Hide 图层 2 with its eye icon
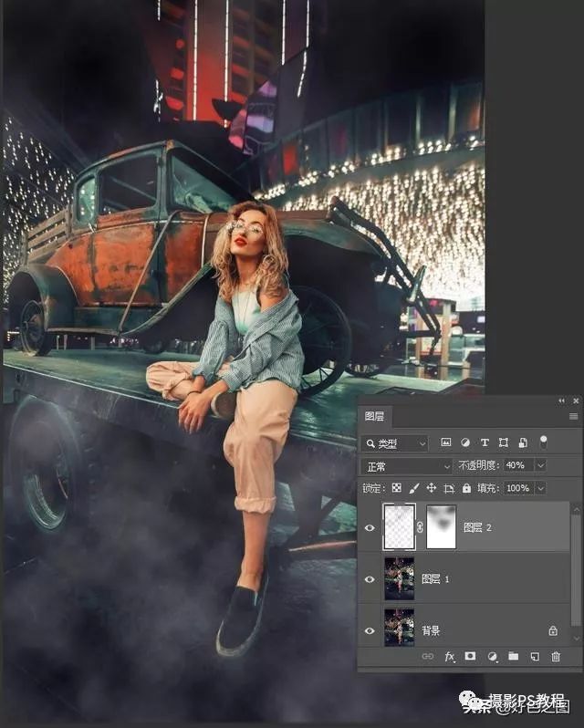This screenshot has height=728, width=584. pyautogui.click(x=369, y=527)
